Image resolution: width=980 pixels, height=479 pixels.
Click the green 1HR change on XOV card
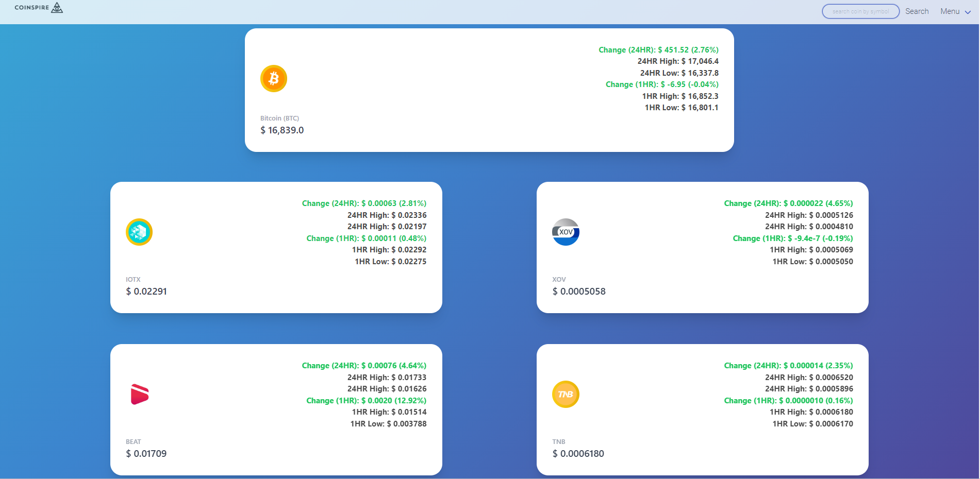click(793, 238)
